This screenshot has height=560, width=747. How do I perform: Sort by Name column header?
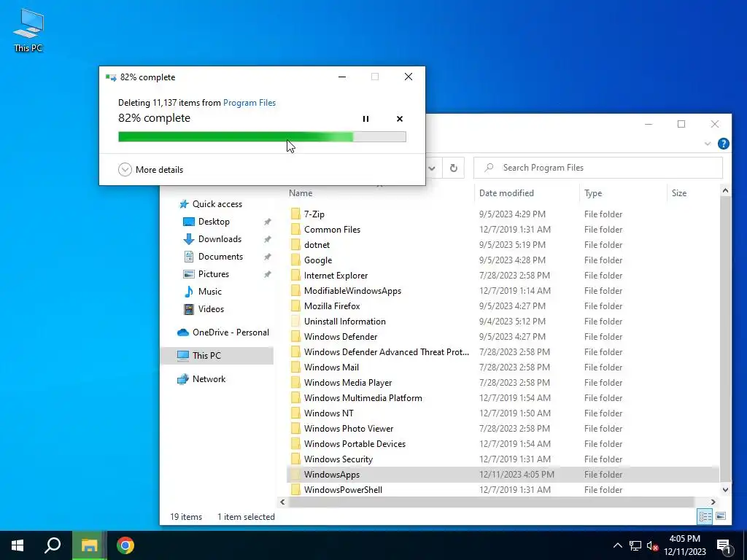click(301, 192)
